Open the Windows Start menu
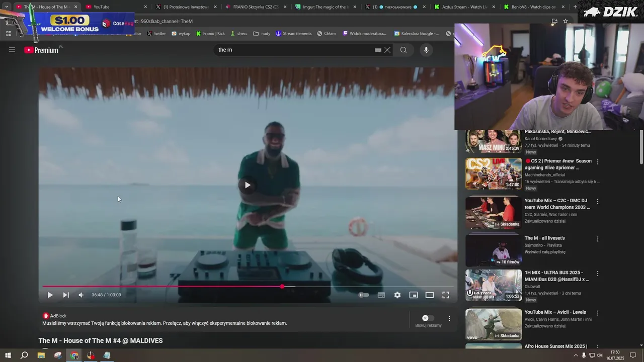Image resolution: width=644 pixels, height=362 pixels. (x=7, y=355)
